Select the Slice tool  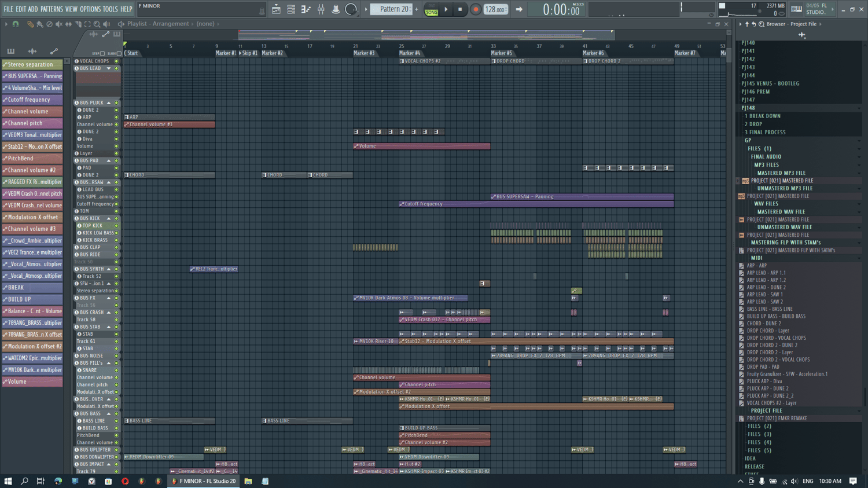click(x=78, y=24)
